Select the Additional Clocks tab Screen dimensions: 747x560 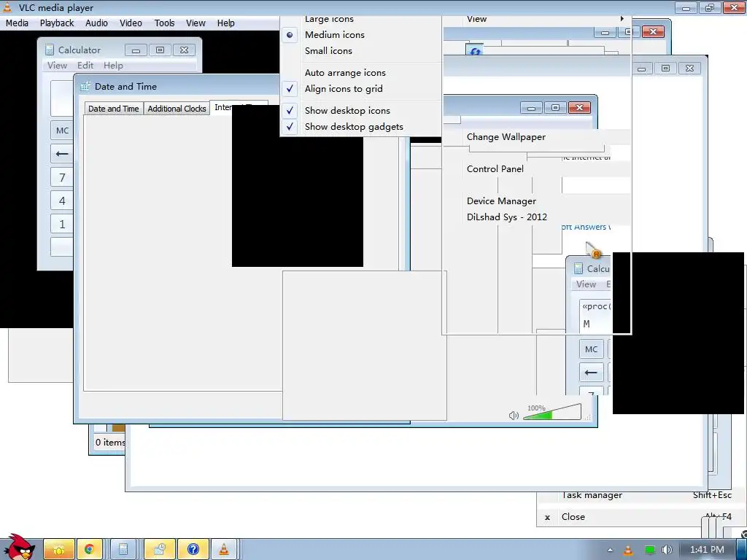pos(177,109)
